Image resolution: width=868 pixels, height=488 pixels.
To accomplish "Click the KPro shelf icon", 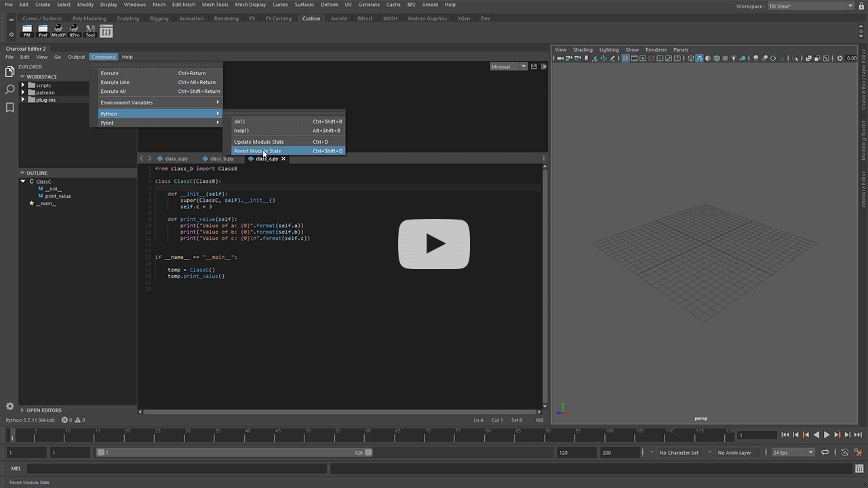I will tap(75, 30).
